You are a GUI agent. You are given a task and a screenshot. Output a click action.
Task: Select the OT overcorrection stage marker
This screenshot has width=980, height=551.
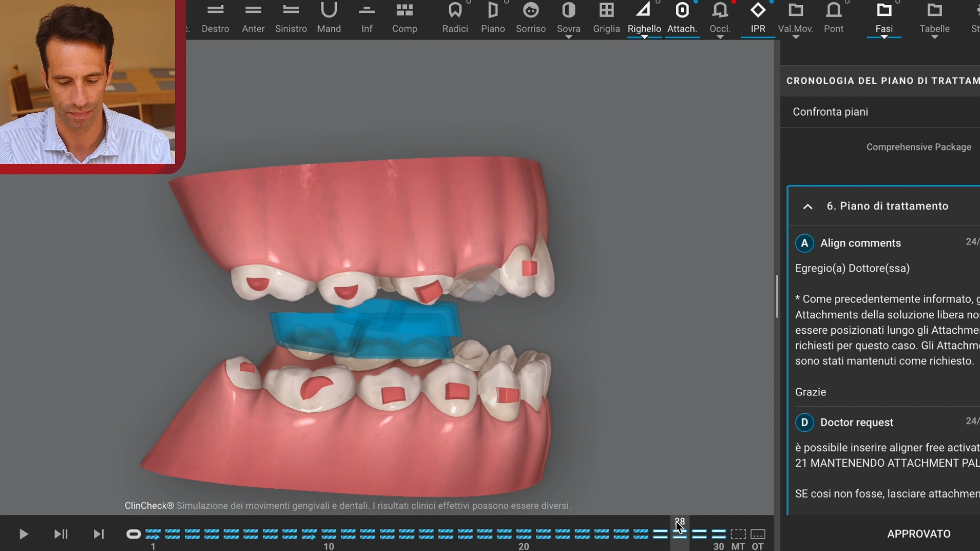click(x=758, y=534)
